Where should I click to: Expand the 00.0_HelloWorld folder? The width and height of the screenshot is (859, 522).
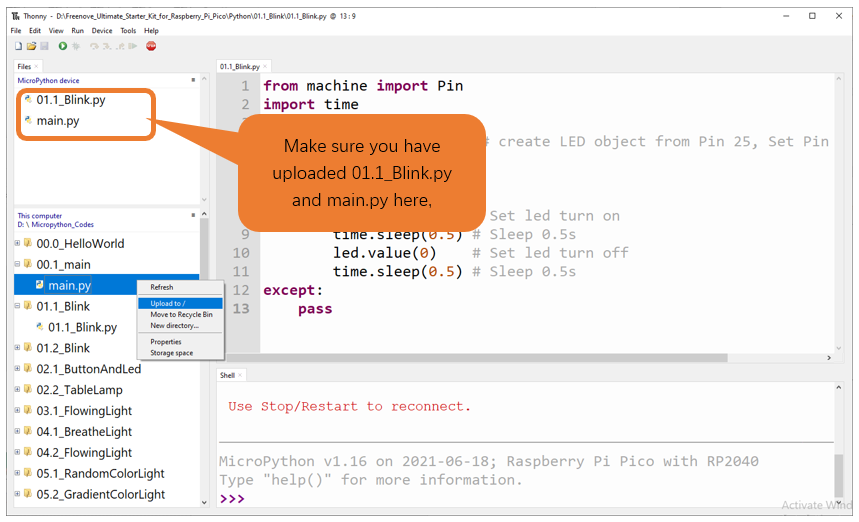(x=17, y=243)
